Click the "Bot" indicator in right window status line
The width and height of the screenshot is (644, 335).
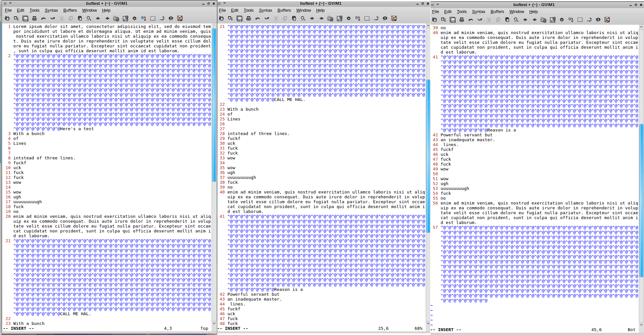(632, 330)
